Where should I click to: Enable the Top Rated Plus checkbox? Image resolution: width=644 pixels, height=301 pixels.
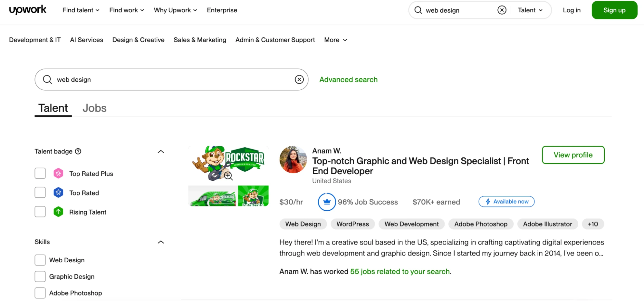pos(40,173)
